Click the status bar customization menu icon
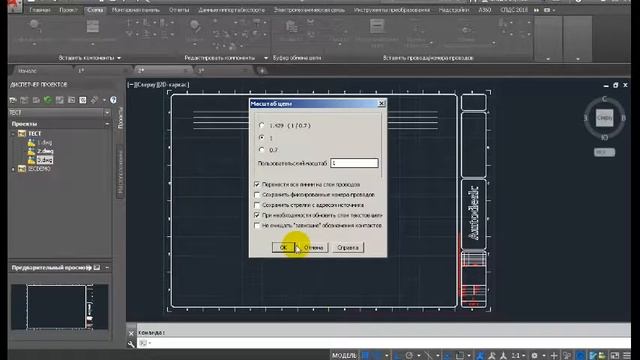640x360 pixels. coord(627,356)
